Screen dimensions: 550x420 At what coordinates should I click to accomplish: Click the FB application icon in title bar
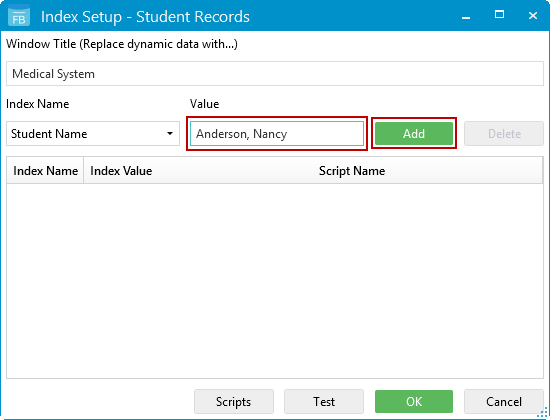pyautogui.click(x=19, y=16)
